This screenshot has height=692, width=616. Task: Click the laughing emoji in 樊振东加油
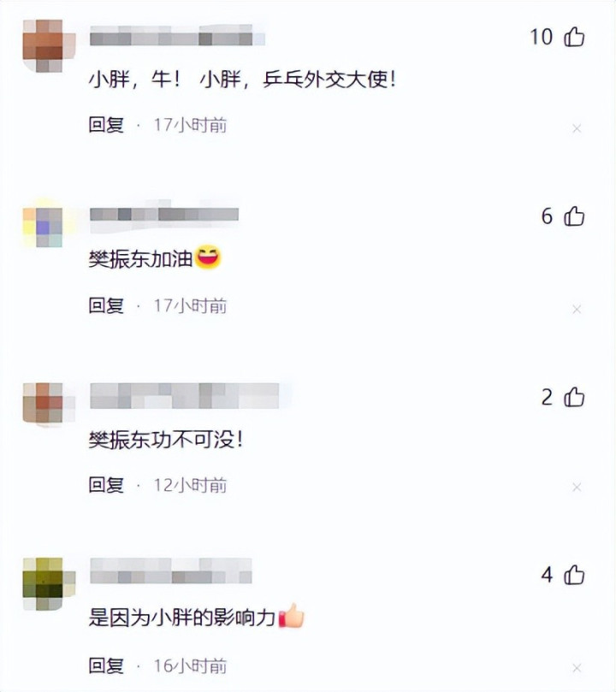[x=208, y=257]
